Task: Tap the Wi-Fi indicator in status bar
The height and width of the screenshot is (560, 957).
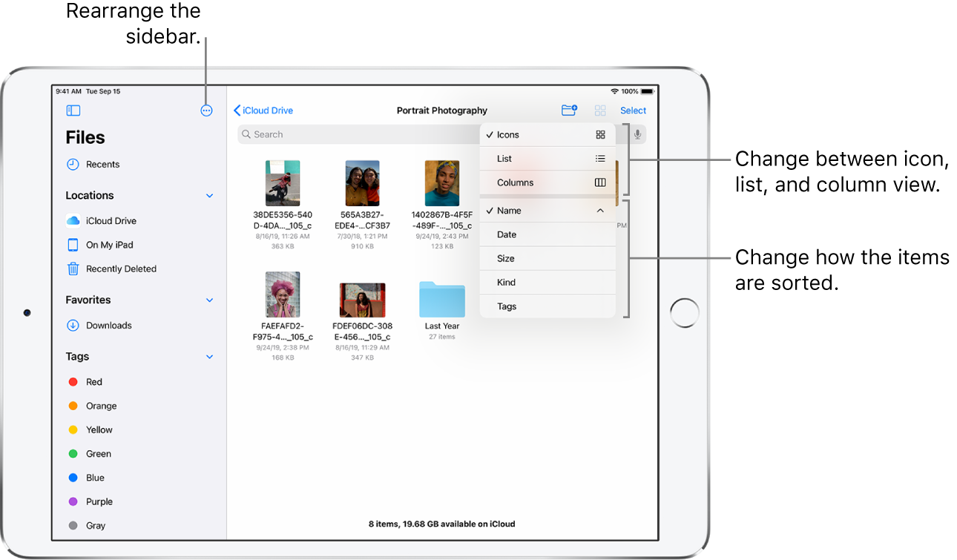Action: pos(614,91)
